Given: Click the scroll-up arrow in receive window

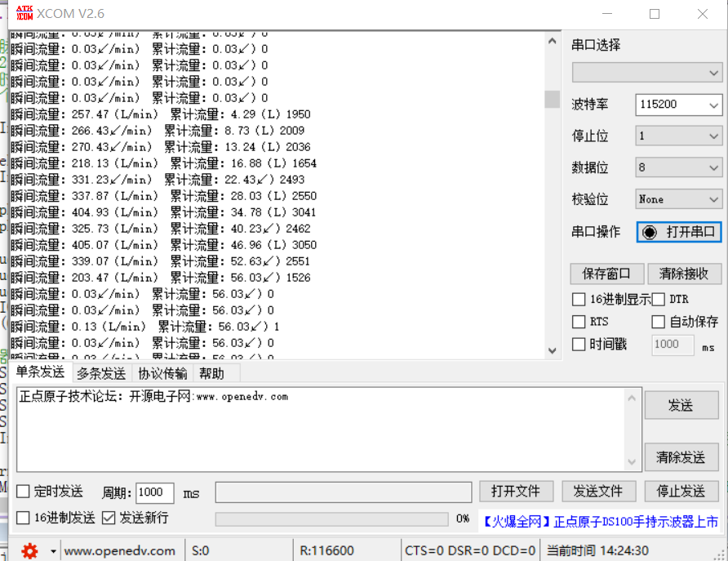Looking at the screenshot, I should pos(553,41).
